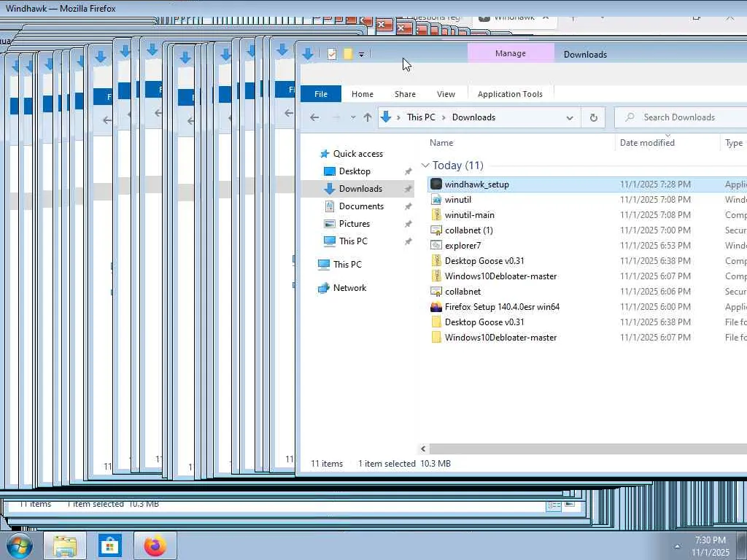Open Customize Quick Access Toolbar dropdown
Image resolution: width=747 pixels, height=560 pixels.
[x=362, y=55]
